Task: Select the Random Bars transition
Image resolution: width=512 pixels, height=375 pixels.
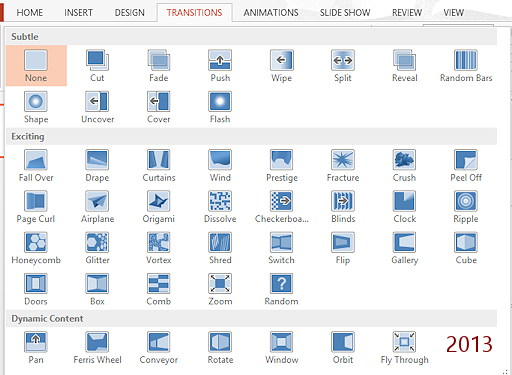Action: 466,66
